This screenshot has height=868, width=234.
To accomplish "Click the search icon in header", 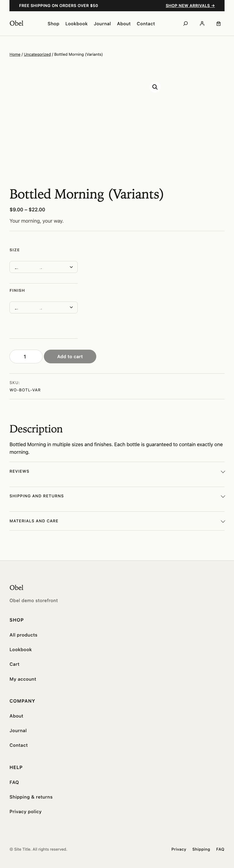I will (x=186, y=23).
